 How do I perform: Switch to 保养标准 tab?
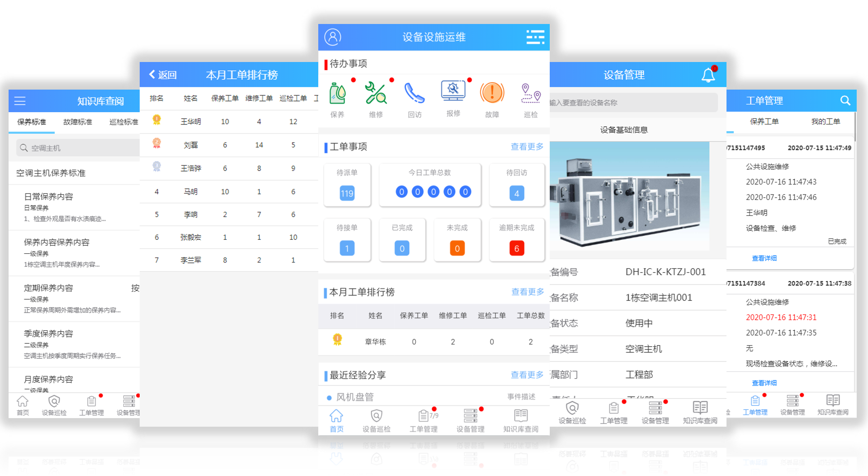tap(32, 122)
